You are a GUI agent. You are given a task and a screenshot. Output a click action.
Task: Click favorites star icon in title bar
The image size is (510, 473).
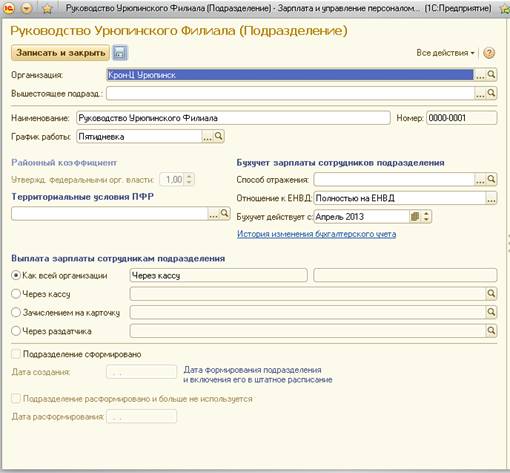[x=47, y=9]
